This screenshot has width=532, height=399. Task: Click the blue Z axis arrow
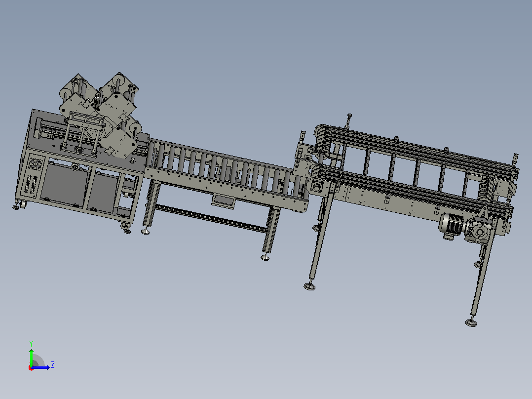[41, 367]
